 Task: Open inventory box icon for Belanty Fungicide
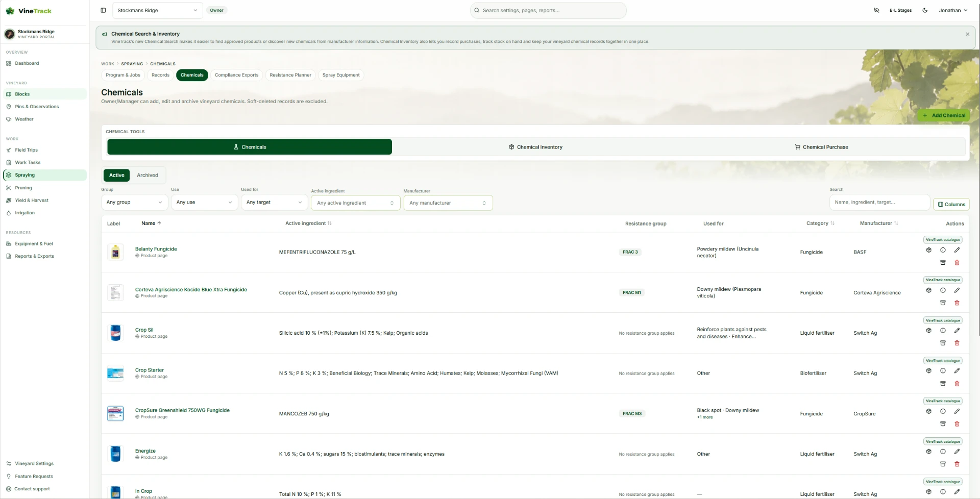929,250
